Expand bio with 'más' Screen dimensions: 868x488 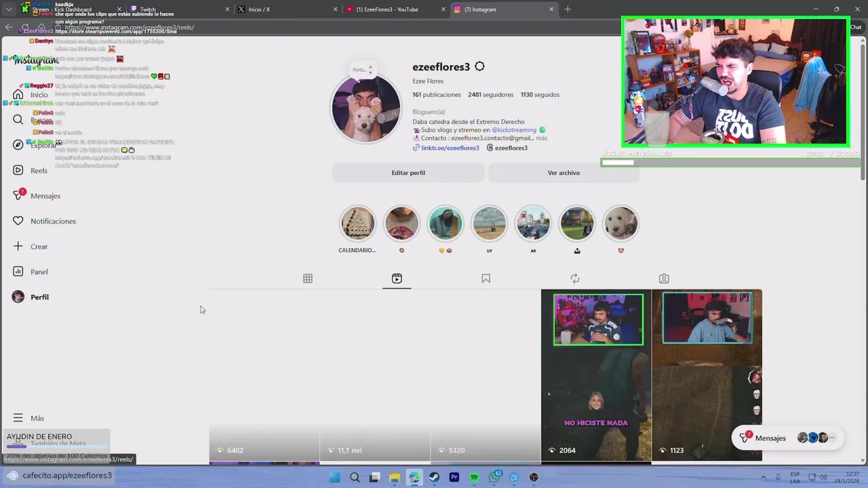(541, 138)
